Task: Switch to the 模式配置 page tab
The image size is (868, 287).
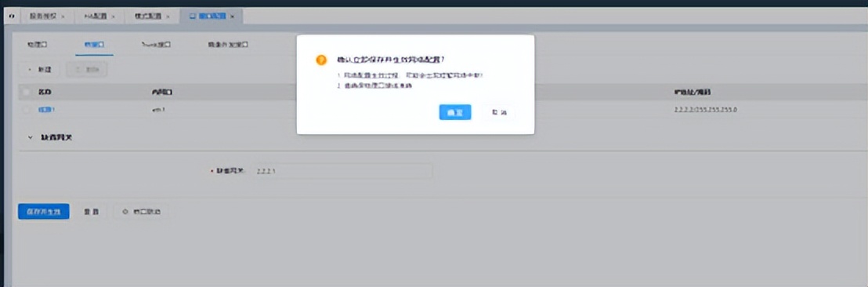Action: tap(148, 16)
